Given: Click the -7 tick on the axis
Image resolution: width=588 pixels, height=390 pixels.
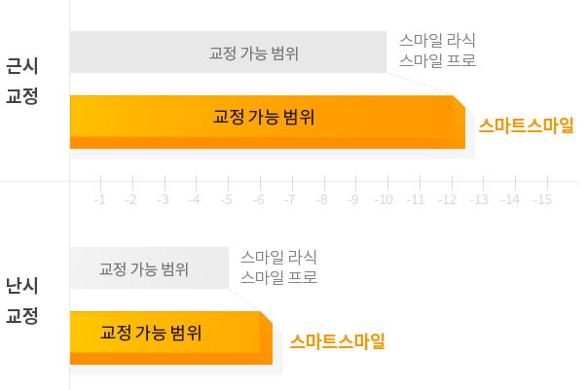Looking at the screenshot, I should pyautogui.click(x=289, y=199).
